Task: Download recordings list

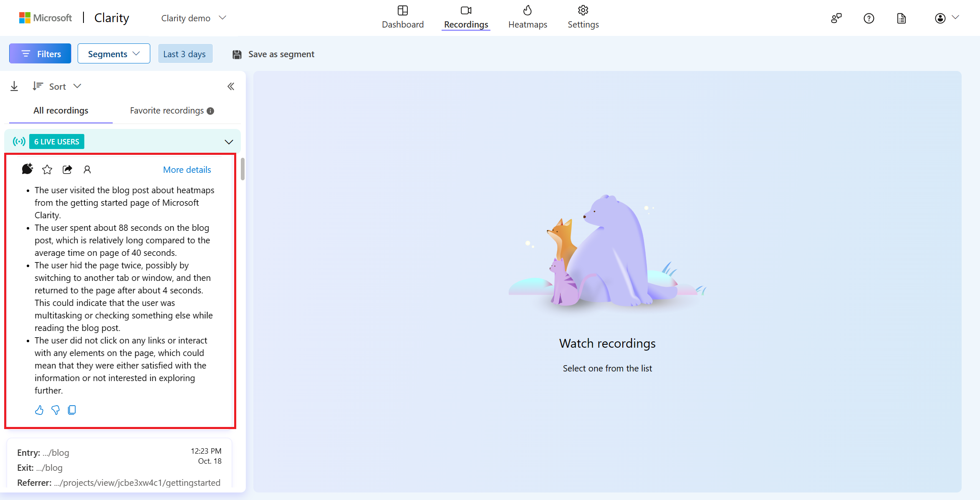Action: click(14, 86)
